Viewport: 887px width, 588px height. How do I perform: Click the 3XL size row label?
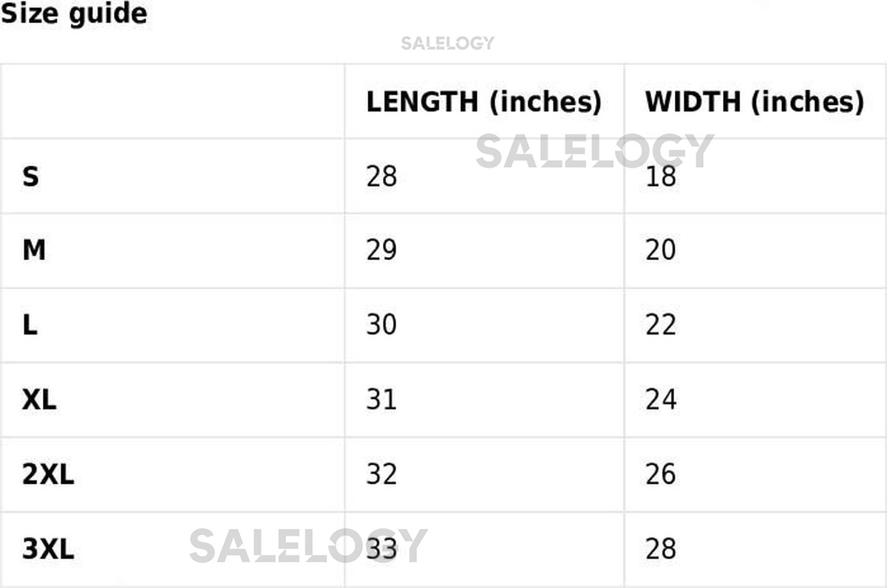(x=48, y=549)
